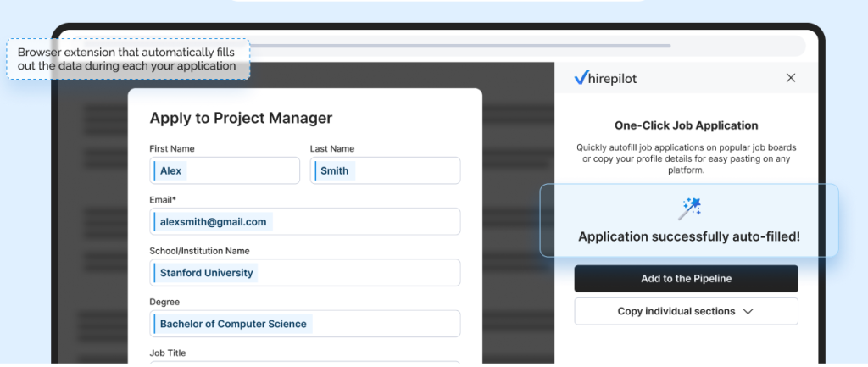Click the Apply to Project Manager heading
Screen dimensions: 868x367
241,118
